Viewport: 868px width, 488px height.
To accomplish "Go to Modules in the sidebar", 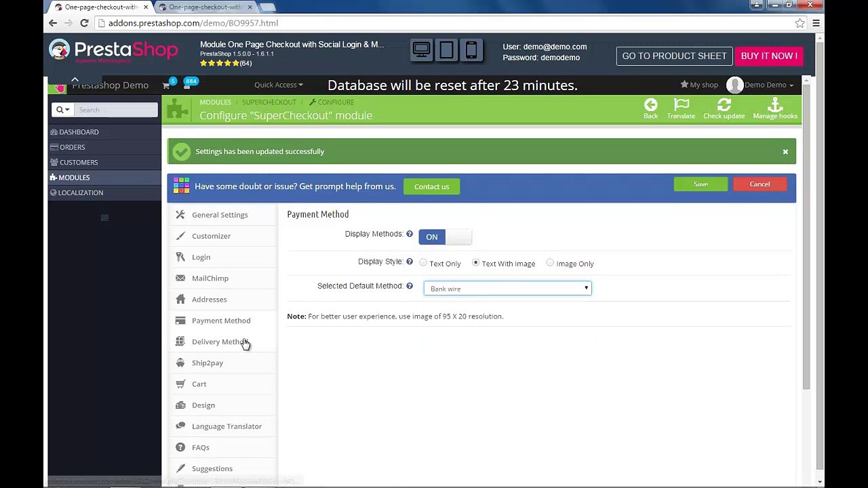I will click(x=104, y=178).
